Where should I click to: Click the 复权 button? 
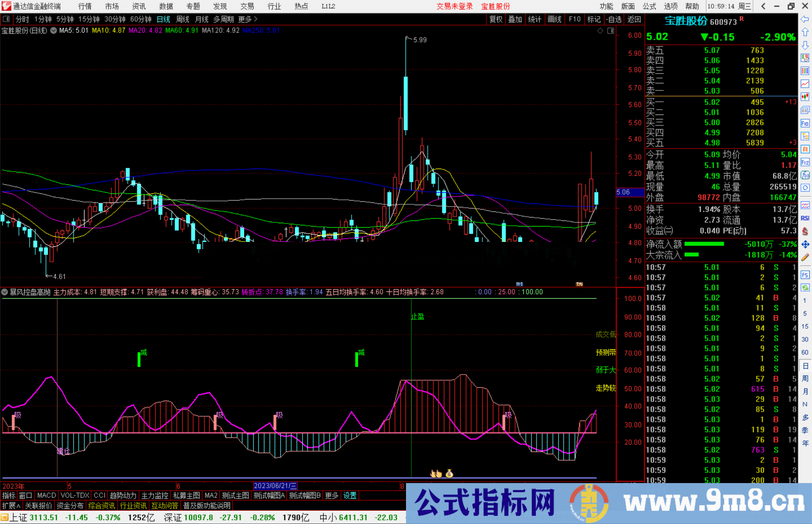coord(496,19)
